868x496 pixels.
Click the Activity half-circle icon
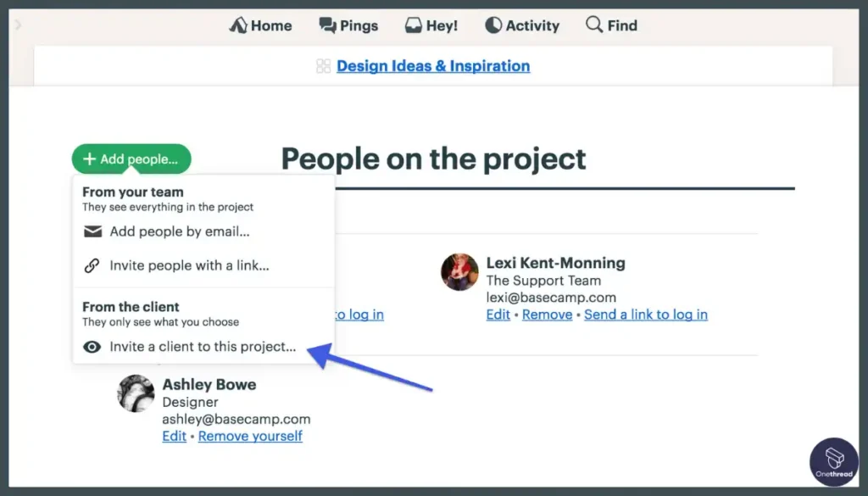[493, 25]
